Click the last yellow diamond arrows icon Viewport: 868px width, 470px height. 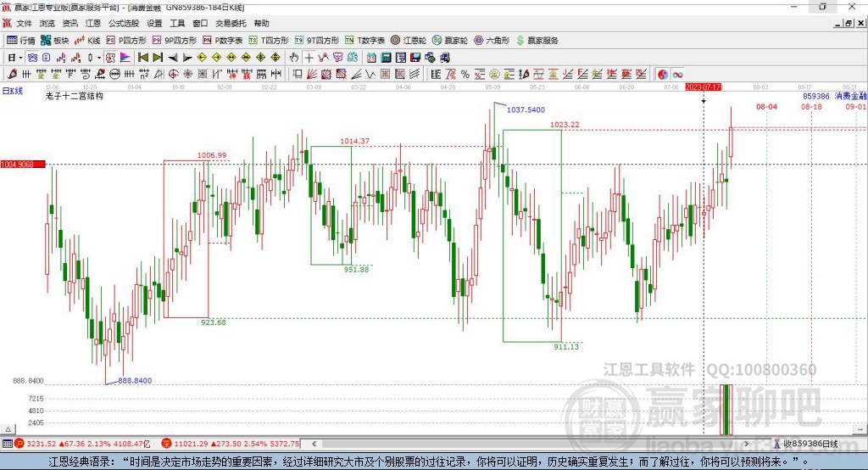coord(275,58)
